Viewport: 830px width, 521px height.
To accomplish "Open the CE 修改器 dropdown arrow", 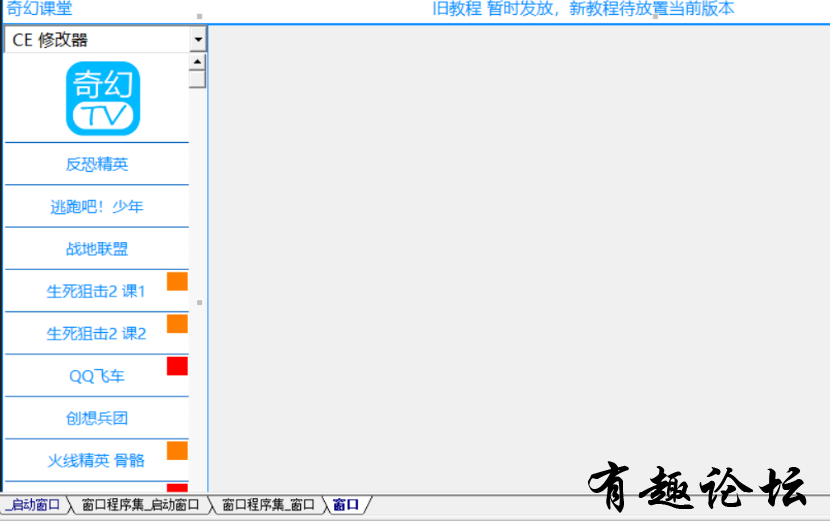I will click(198, 40).
